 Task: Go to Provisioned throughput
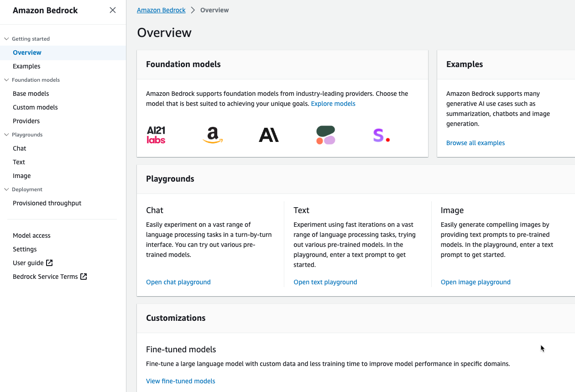click(47, 203)
